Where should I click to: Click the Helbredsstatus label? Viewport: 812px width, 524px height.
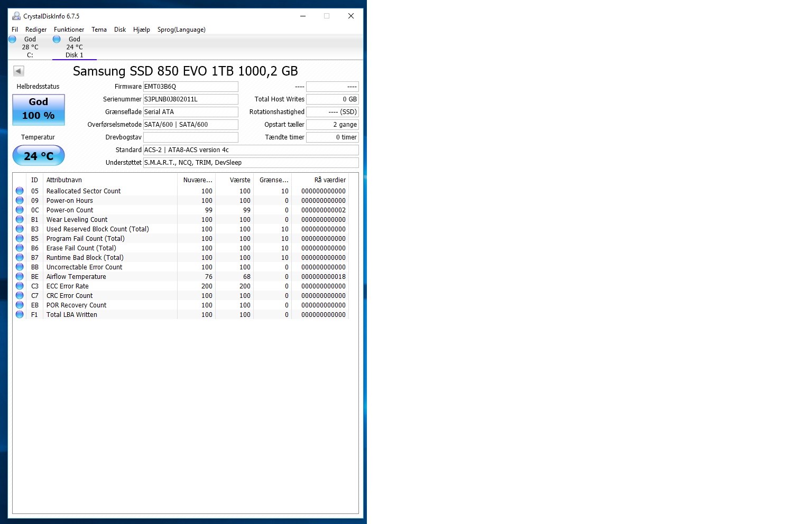[x=38, y=87]
